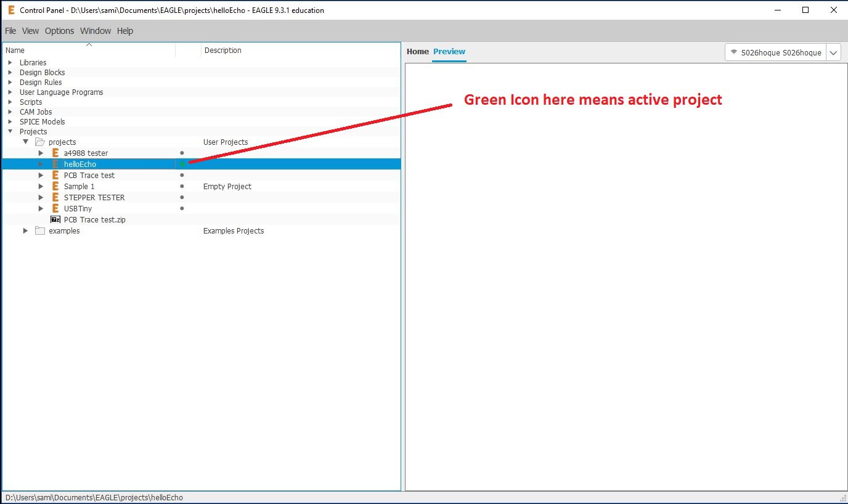Click the wifi icon in S026hoque dropdown
This screenshot has height=504, width=848.
click(x=734, y=52)
